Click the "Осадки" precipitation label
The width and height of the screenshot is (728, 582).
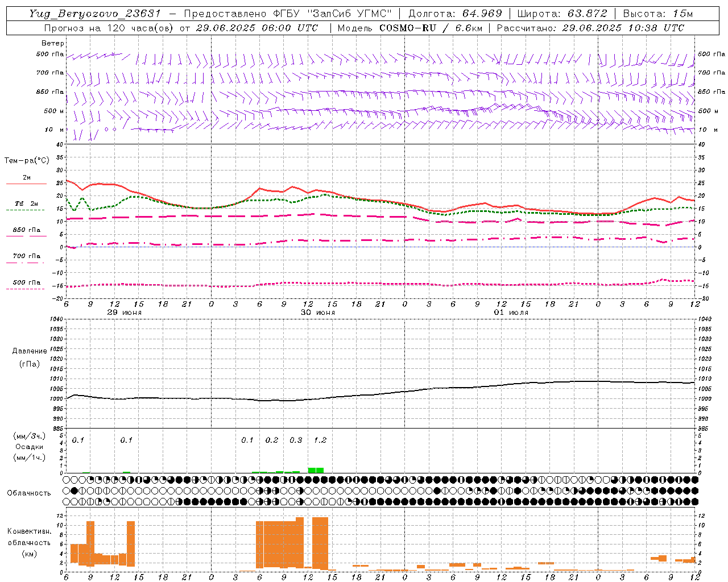click(29, 447)
